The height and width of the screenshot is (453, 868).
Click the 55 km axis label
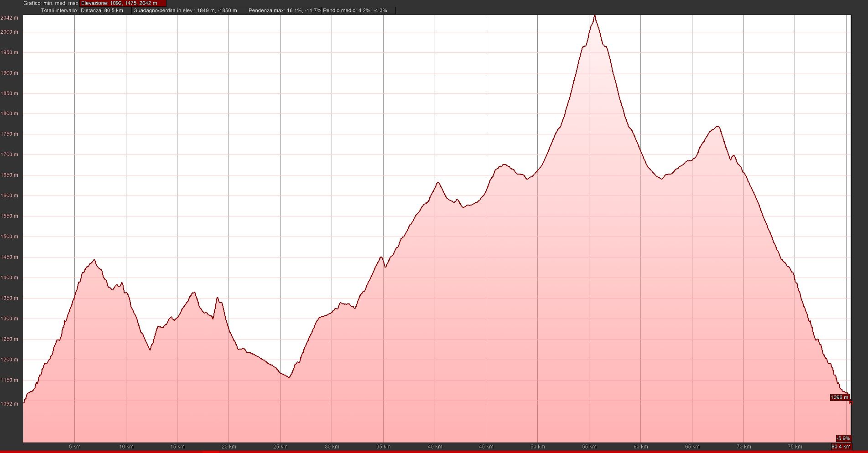pos(589,447)
